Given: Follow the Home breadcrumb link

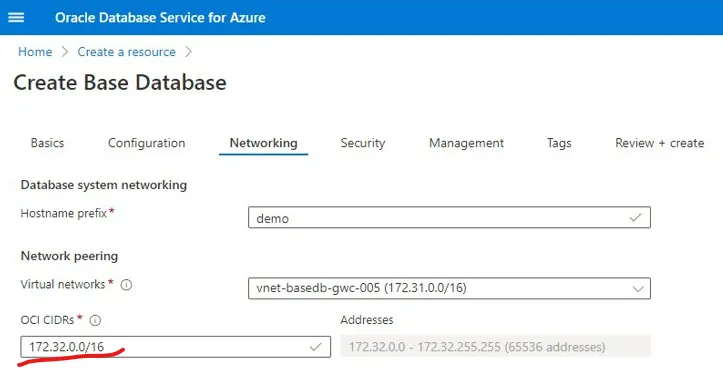Looking at the screenshot, I should point(35,52).
